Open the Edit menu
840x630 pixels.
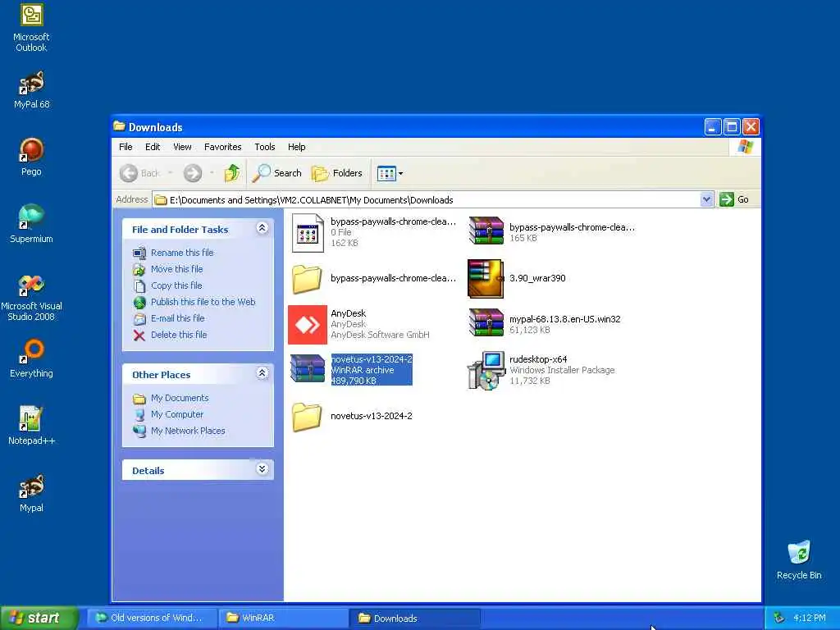pos(153,147)
